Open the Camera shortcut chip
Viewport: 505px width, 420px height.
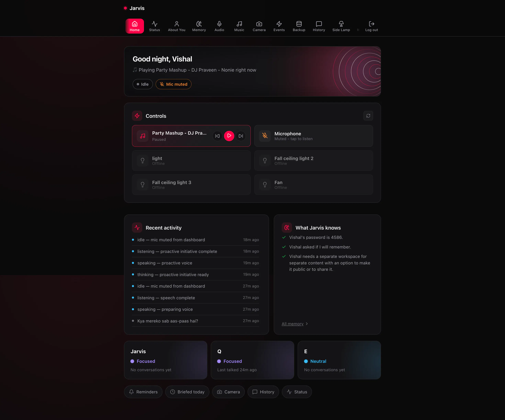[228, 392]
